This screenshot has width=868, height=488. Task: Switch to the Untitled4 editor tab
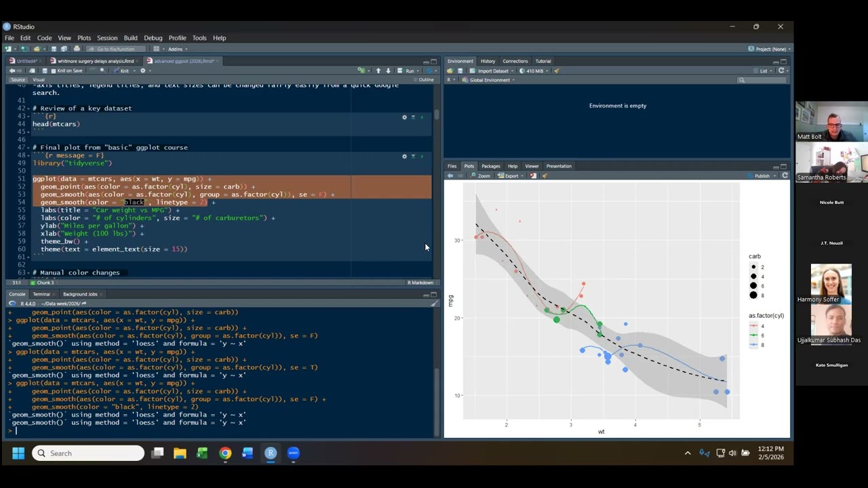coord(26,61)
